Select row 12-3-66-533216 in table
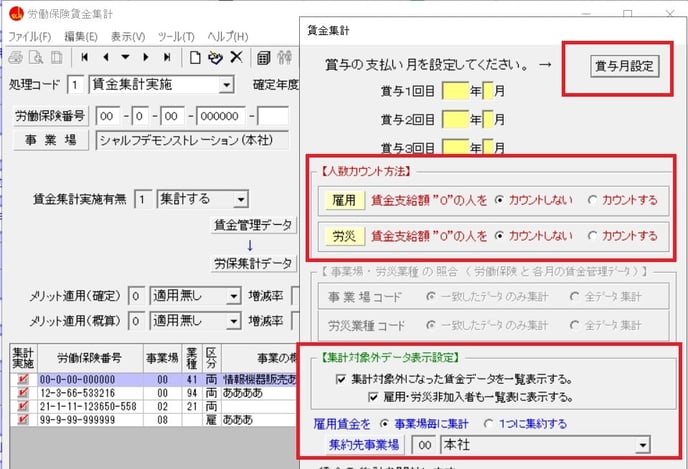Viewport: 688px width, 469px height. pyautogui.click(x=154, y=393)
